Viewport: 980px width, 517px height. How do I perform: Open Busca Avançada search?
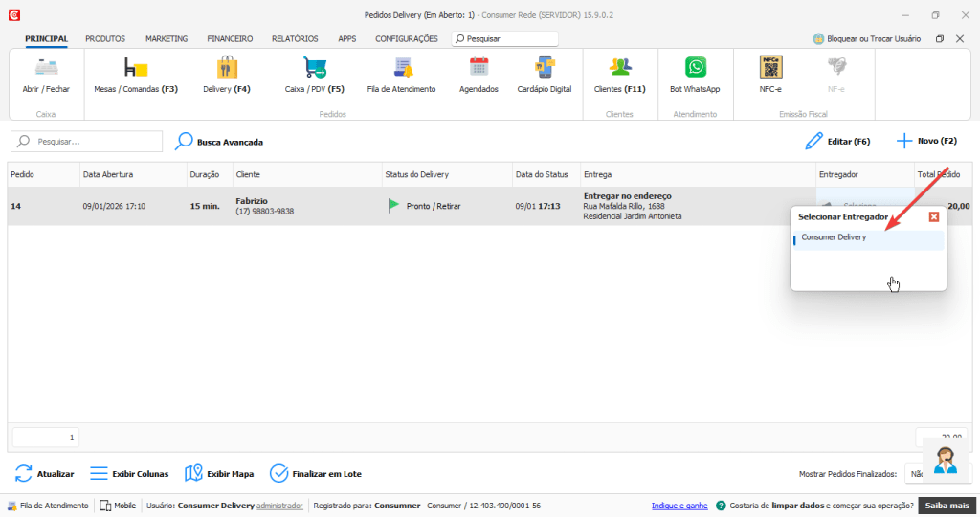(x=219, y=142)
